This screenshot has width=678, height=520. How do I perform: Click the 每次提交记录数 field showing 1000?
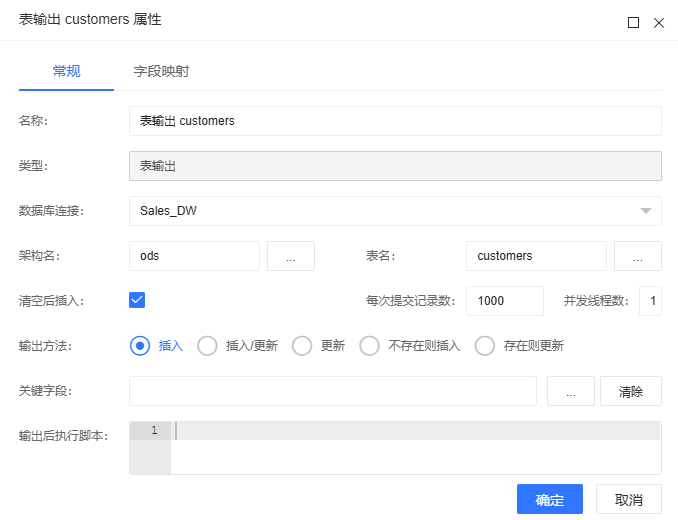[x=505, y=301]
